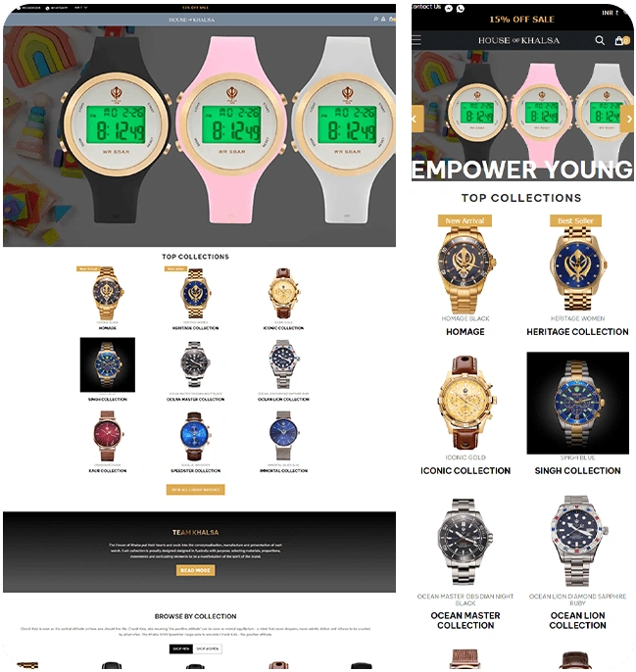
Task: Click the mobile search magnifier icon
Action: click(x=600, y=40)
